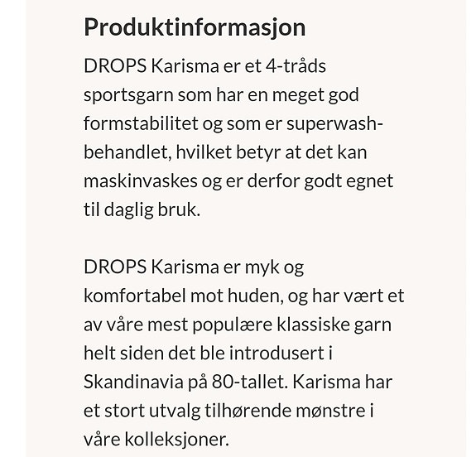The image size is (476, 457).
Task: Click the word "komfortabel"
Action: 134,296
